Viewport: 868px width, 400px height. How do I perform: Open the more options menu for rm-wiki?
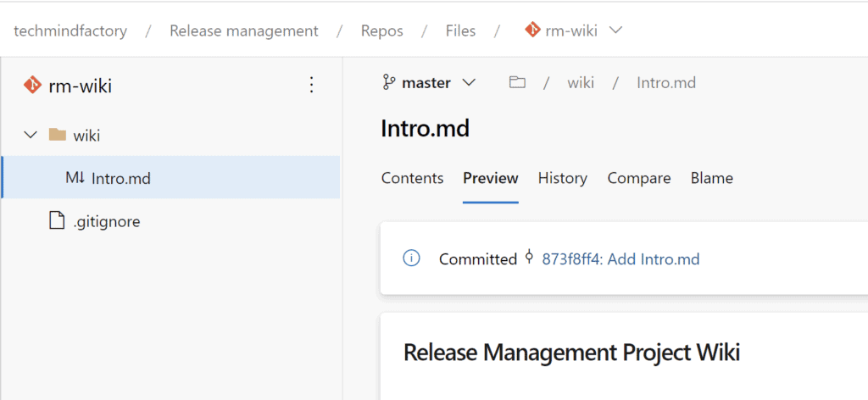point(311,85)
